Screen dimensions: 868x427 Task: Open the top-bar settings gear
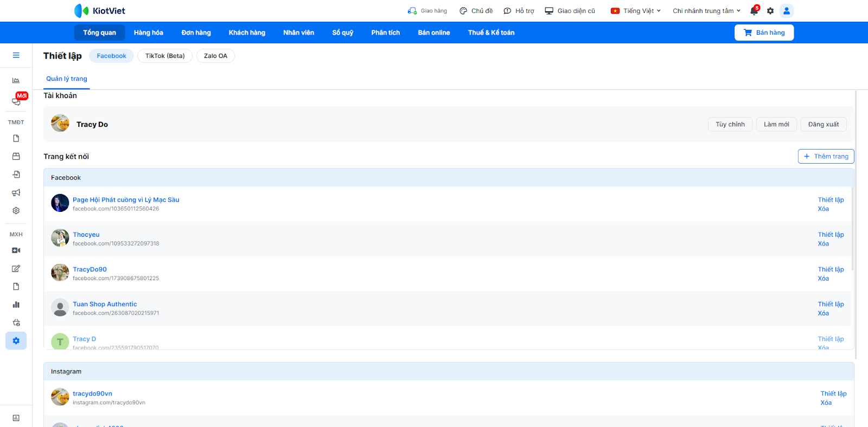coord(770,11)
